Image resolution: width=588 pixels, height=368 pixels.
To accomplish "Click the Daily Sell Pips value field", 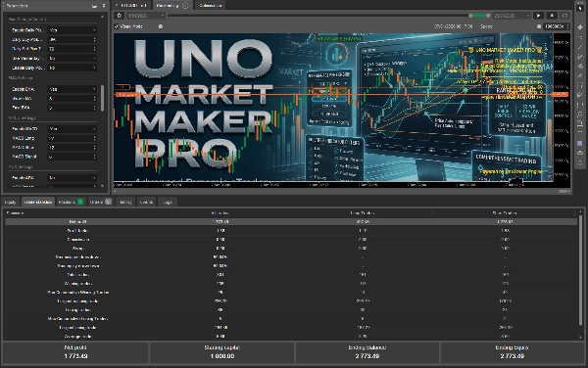I will pyautogui.click(x=72, y=49).
